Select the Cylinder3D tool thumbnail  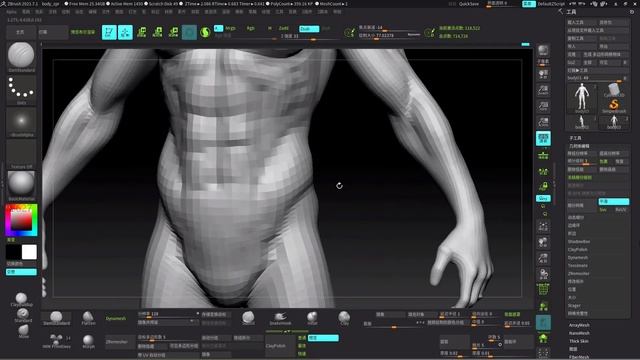[614, 90]
